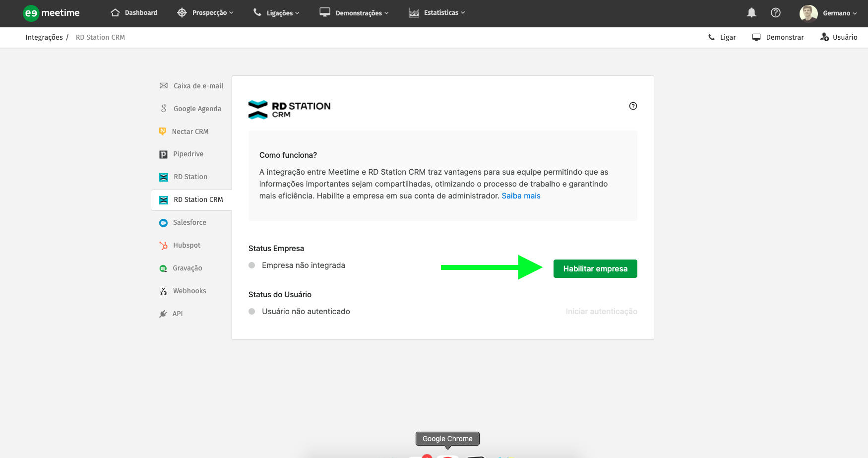This screenshot has width=868, height=458.
Task: Click the Google Agenda icon
Action: click(164, 108)
